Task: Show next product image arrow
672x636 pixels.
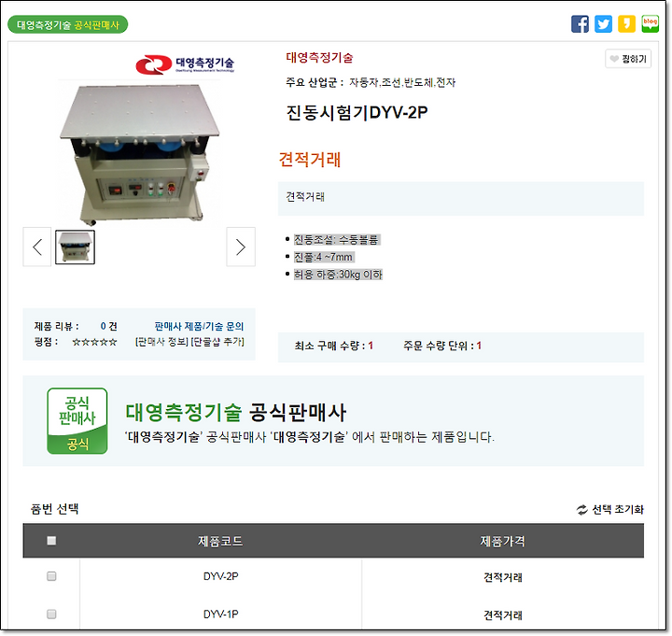Action: [x=241, y=247]
